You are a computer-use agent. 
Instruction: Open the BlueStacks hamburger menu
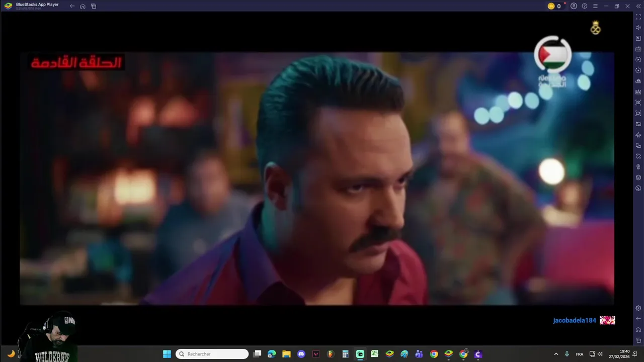click(595, 6)
